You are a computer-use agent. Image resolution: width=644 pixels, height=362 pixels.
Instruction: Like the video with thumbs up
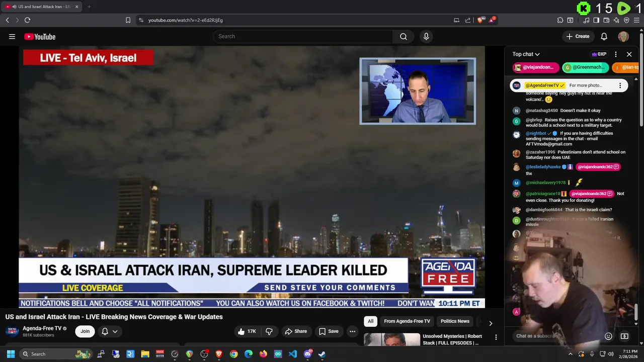247,331
